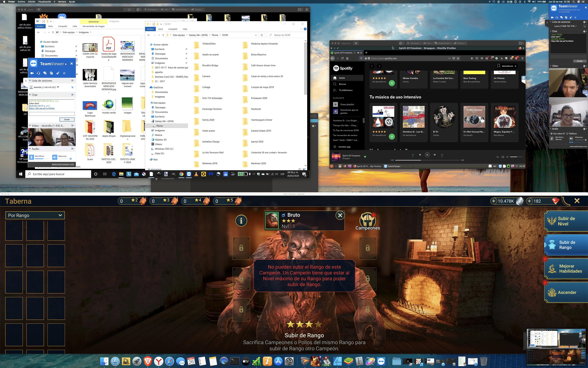Image resolution: width=588 pixels, height=368 pixels.
Task: Click the round info icon beside Bruto
Action: 241,220
